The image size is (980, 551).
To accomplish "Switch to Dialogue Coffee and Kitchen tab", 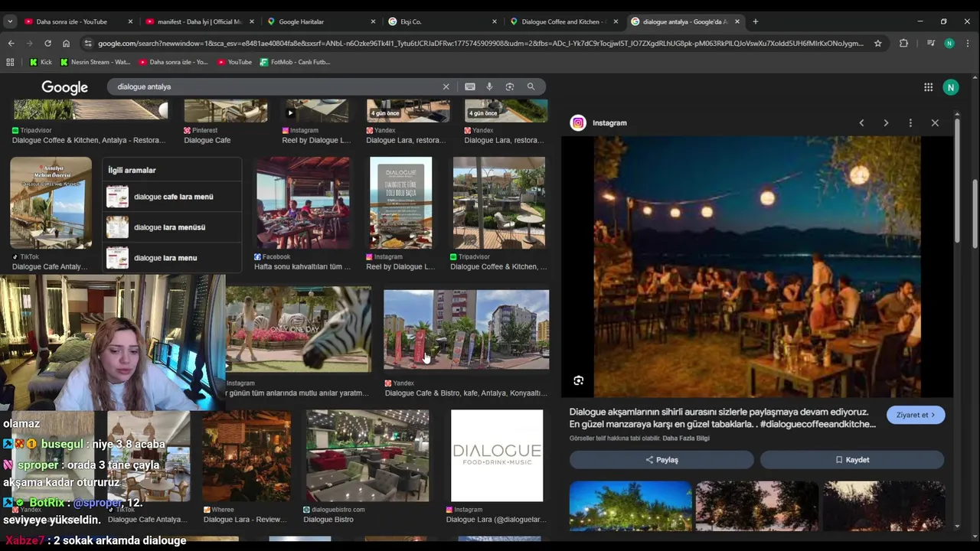I will tap(563, 21).
